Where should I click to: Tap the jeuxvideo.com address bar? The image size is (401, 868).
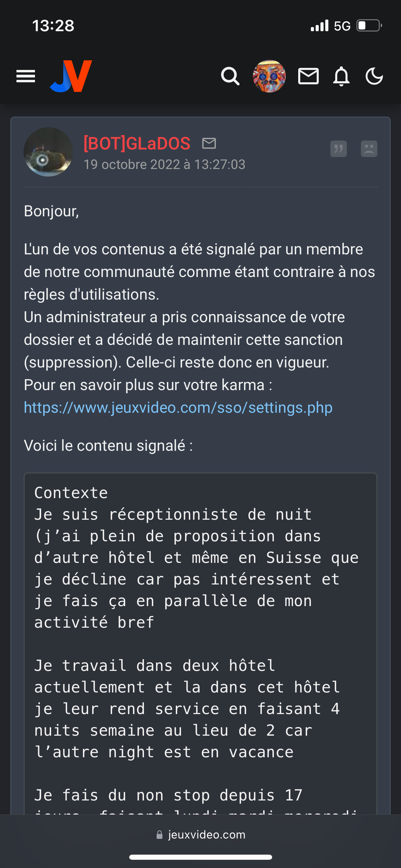tap(200, 835)
